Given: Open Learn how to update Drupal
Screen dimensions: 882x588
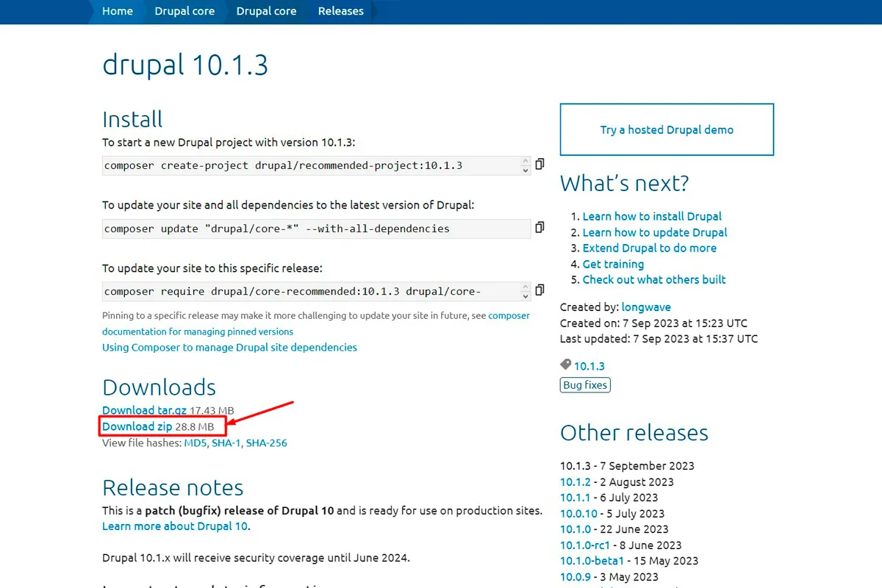Looking at the screenshot, I should coord(655,232).
